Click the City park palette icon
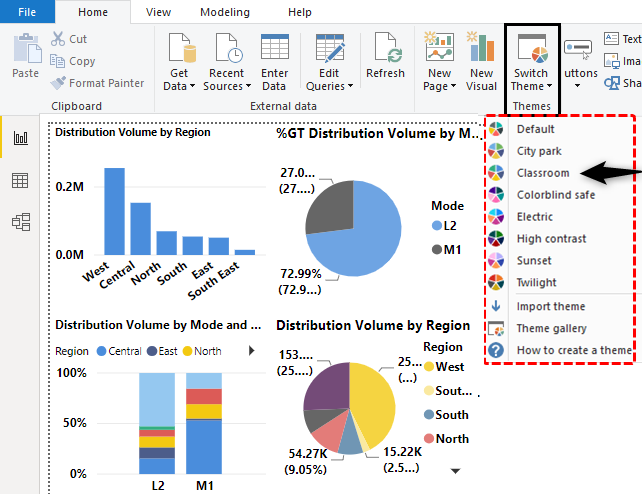This screenshot has width=642, height=494. 495,151
